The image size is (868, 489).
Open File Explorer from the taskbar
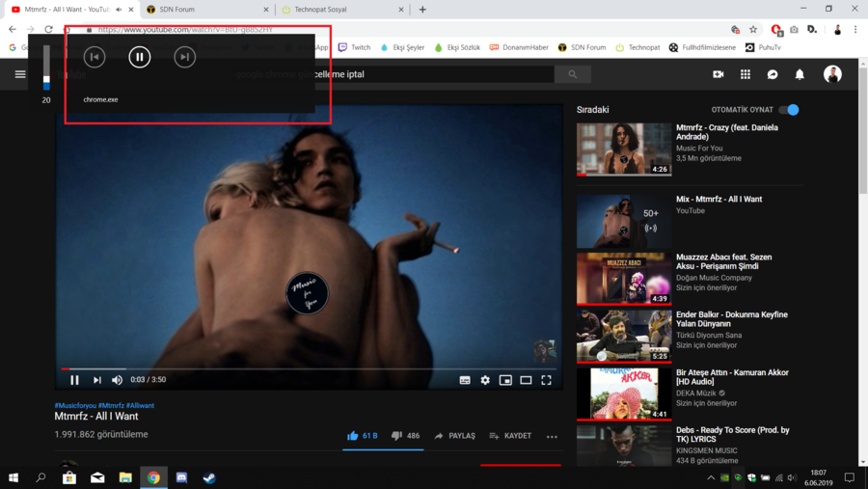125,477
